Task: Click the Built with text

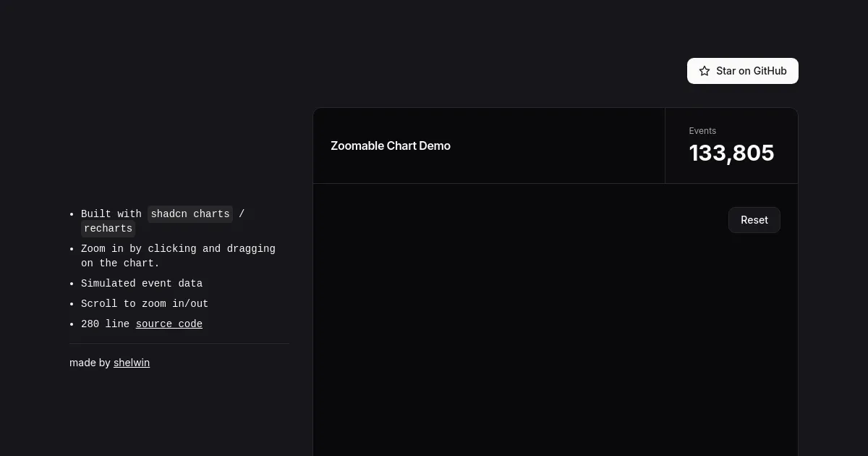Action: 111,214
